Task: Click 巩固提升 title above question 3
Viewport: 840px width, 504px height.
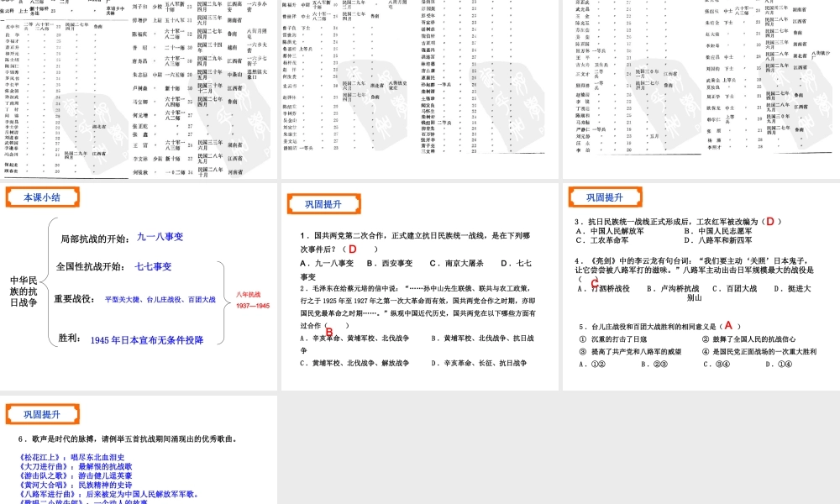Action: point(605,197)
